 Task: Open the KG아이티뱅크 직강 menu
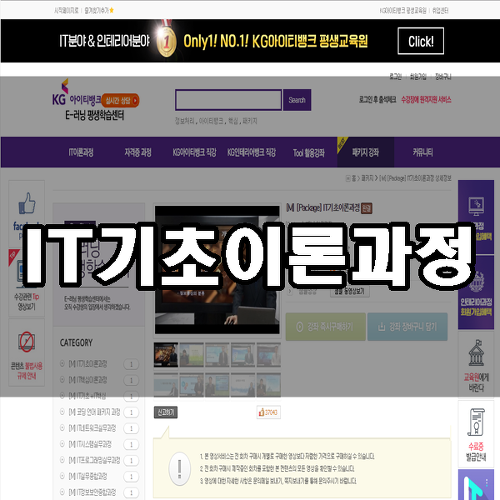(x=194, y=153)
